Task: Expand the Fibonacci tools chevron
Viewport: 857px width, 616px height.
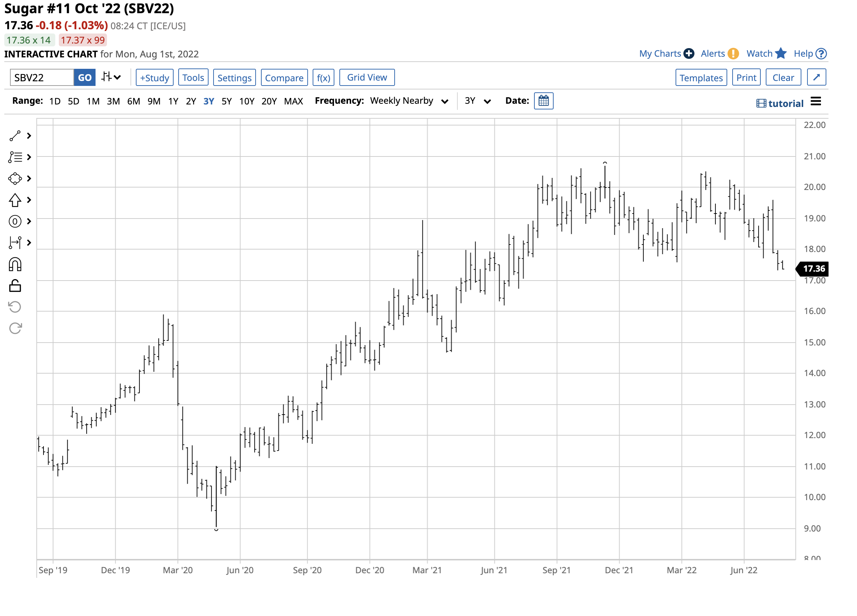Action: point(29,157)
